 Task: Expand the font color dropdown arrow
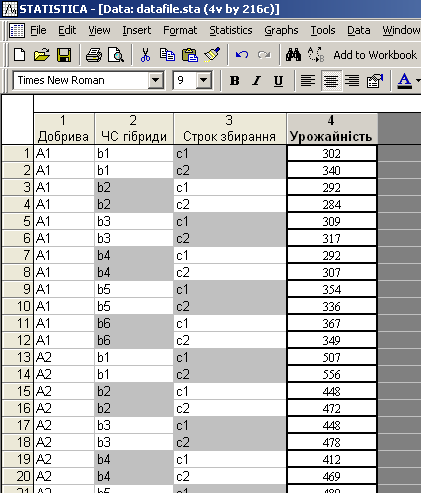(x=418, y=80)
